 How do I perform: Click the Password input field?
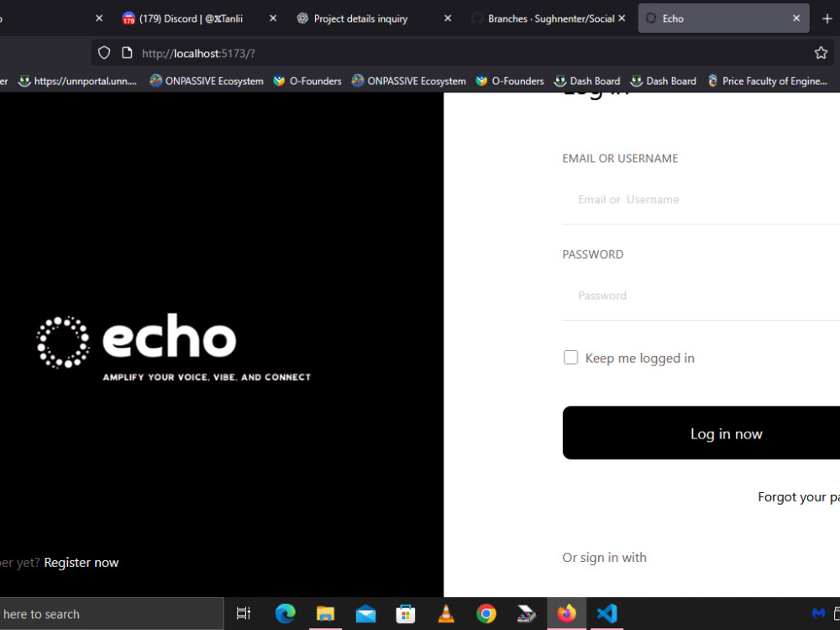(701, 296)
